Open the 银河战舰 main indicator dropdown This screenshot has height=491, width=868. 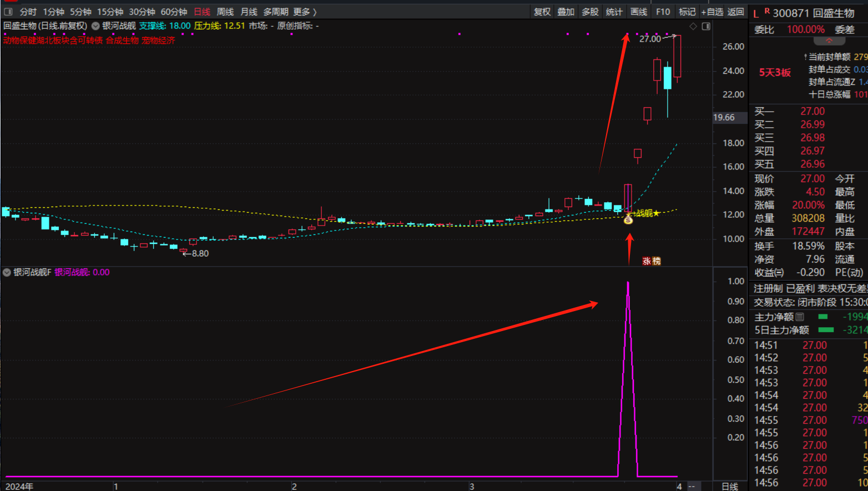point(96,26)
